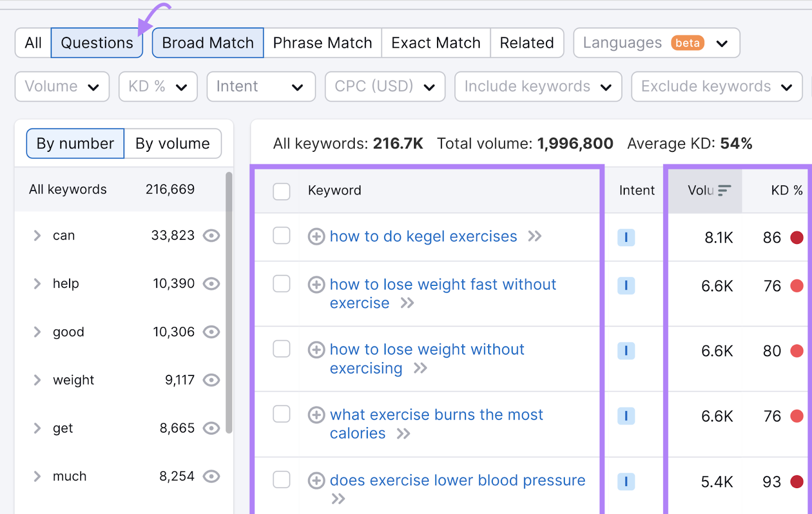The width and height of the screenshot is (812, 514).
Task: Select the Phrase Match tab
Action: tap(322, 43)
